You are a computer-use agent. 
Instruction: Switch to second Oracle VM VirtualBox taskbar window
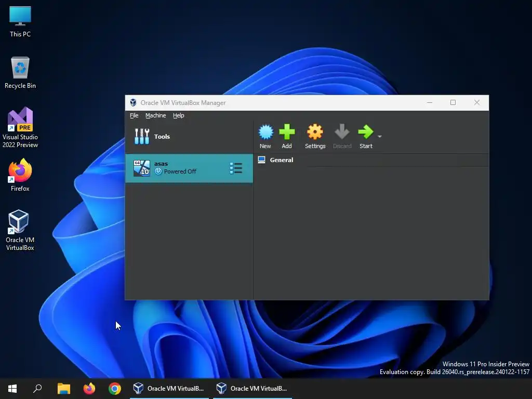pyautogui.click(x=252, y=389)
